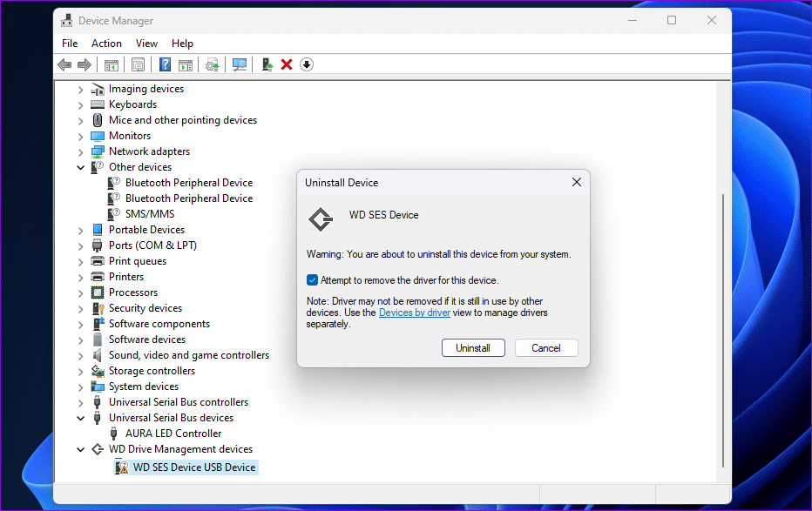Viewport: 812px width, 511px height.
Task: Open the Devices by driver link
Action: pos(415,313)
